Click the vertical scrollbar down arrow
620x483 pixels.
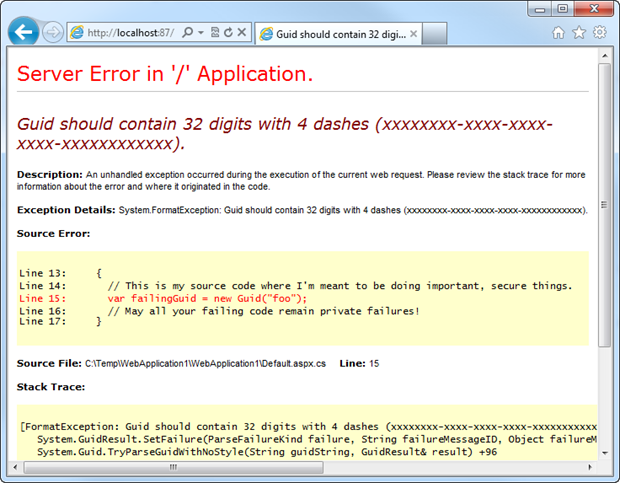[x=605, y=453]
